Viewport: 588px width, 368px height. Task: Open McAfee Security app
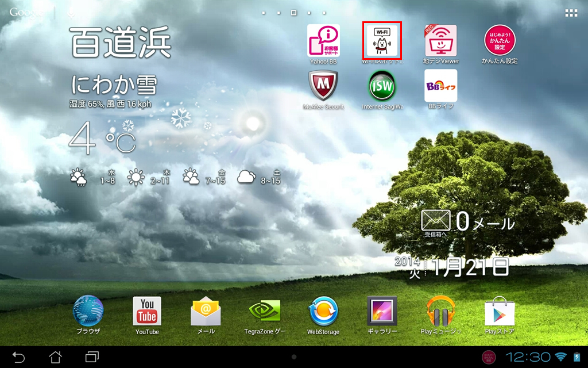(x=323, y=90)
